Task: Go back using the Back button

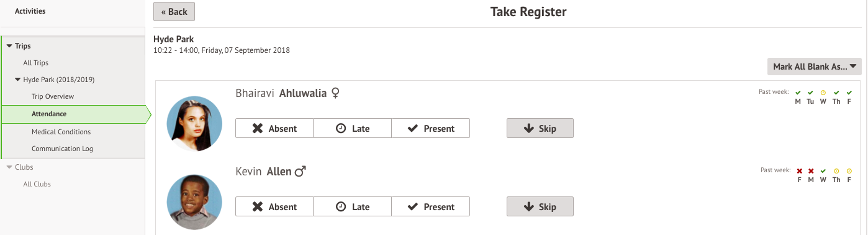Action: (174, 12)
